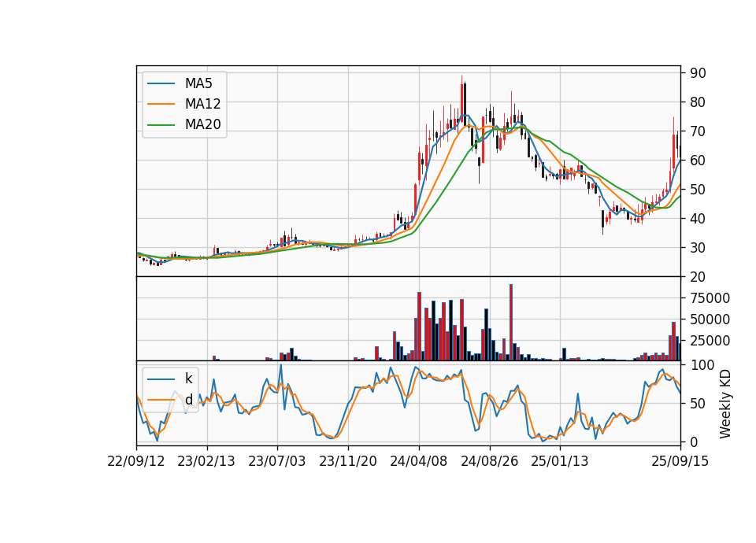Click the 24/08/26 date label
This screenshot has width=756, height=543.
click(489, 461)
